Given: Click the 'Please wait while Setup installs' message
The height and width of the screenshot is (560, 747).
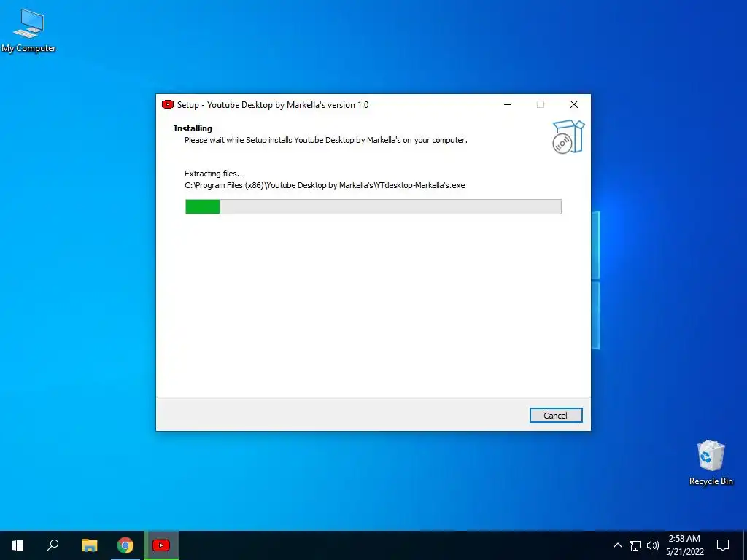Looking at the screenshot, I should [326, 140].
